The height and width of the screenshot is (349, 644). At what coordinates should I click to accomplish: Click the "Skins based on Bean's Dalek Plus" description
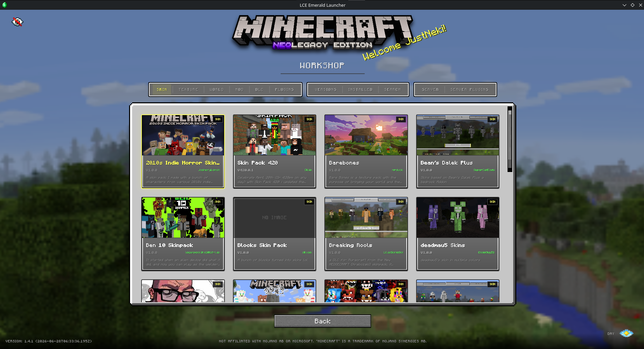pos(452,180)
